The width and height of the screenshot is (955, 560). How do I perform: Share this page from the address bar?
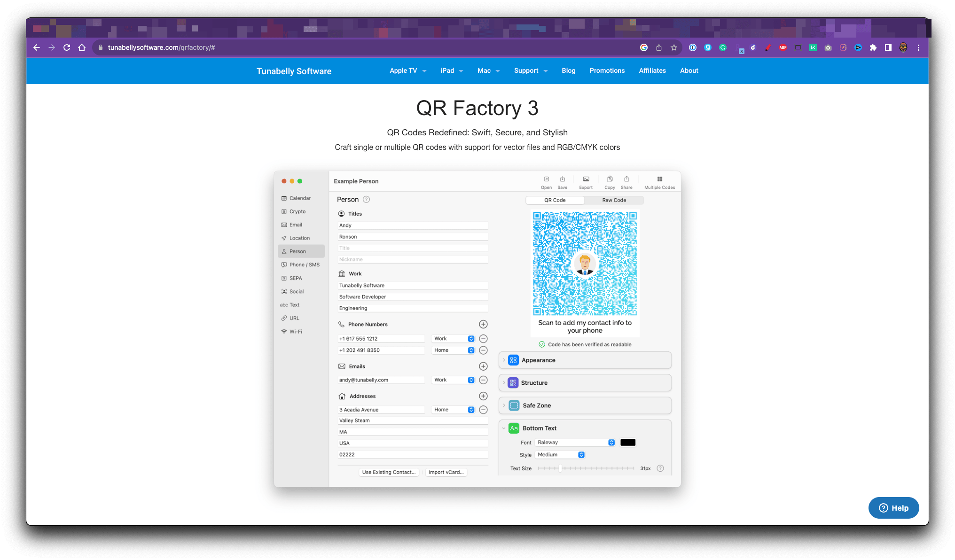tap(659, 47)
